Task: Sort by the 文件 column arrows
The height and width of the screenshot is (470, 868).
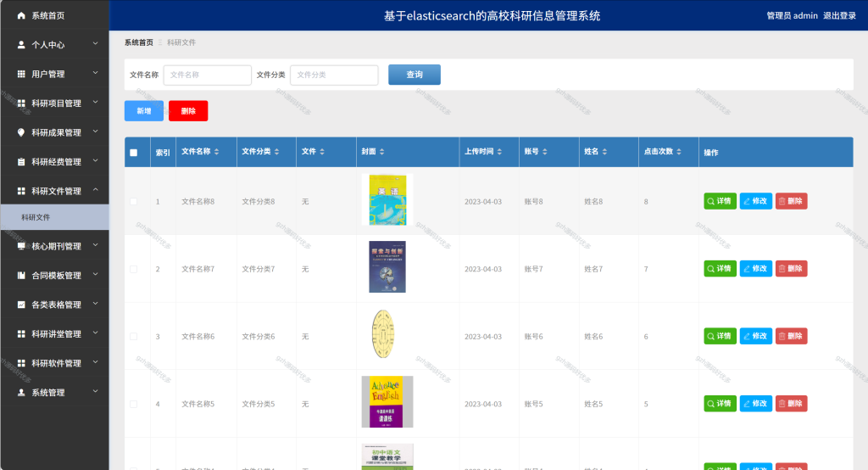Action: point(322,151)
